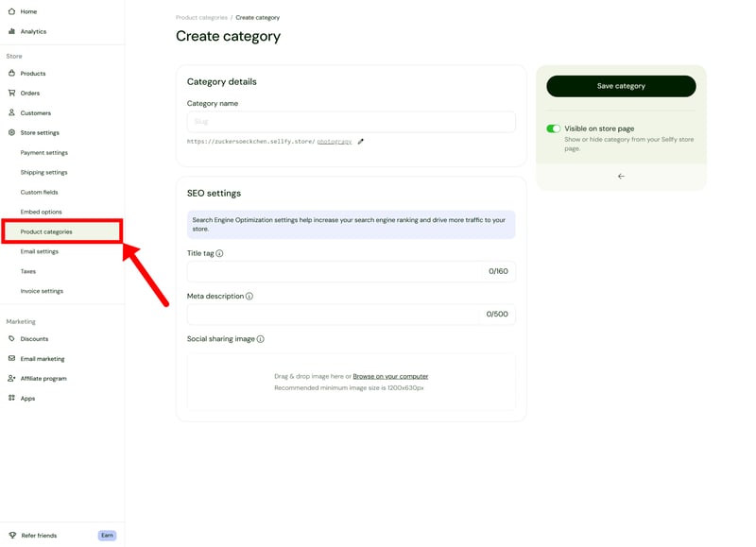The height and width of the screenshot is (547, 756).
Task: Click the pencil icon to edit slug
Action: click(x=361, y=141)
